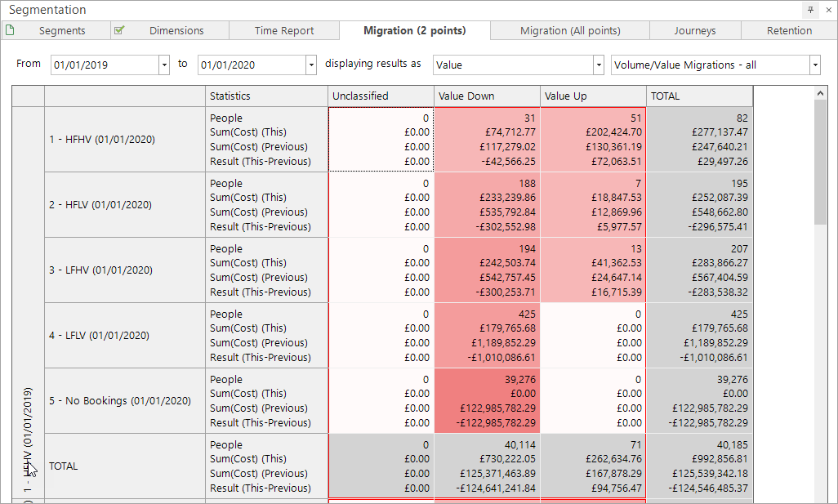
Task: Open the 'to' date dropdown arrow
Action: [x=311, y=65]
